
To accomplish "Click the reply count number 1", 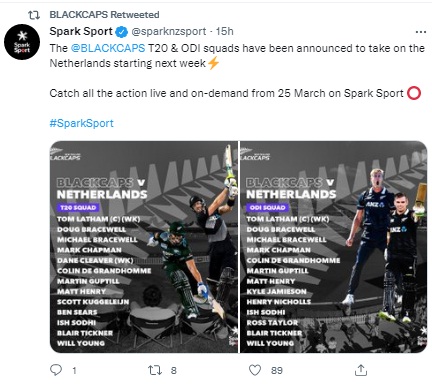I will [74, 370].
